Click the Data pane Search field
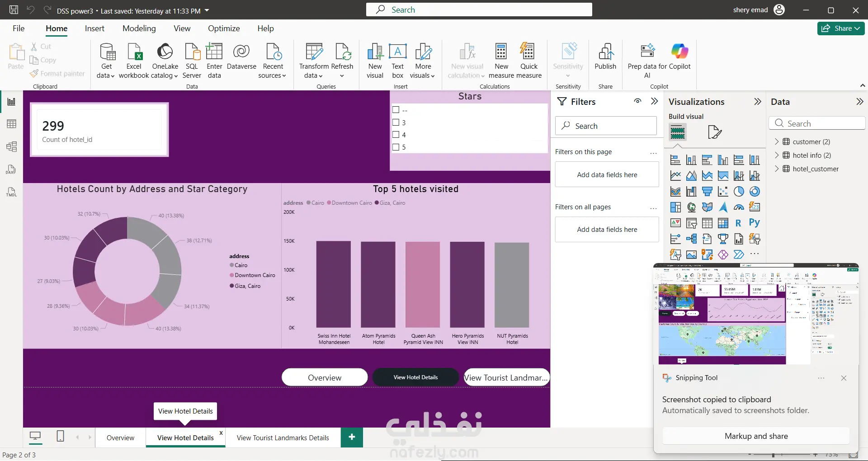 817,123
